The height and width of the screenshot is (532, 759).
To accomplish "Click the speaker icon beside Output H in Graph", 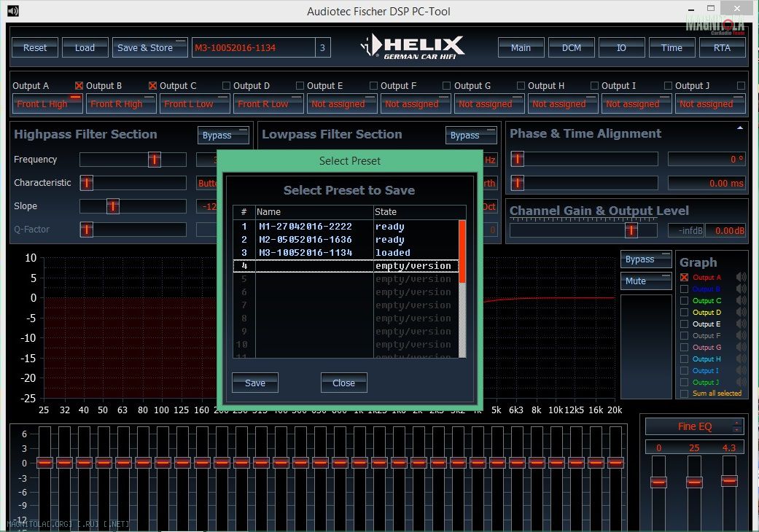I will click(x=742, y=359).
